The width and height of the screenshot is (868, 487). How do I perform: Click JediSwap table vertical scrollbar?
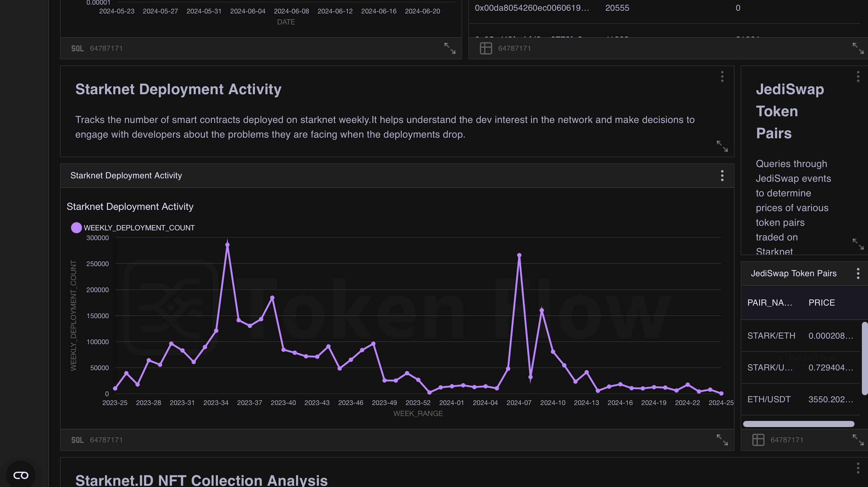coord(865,358)
